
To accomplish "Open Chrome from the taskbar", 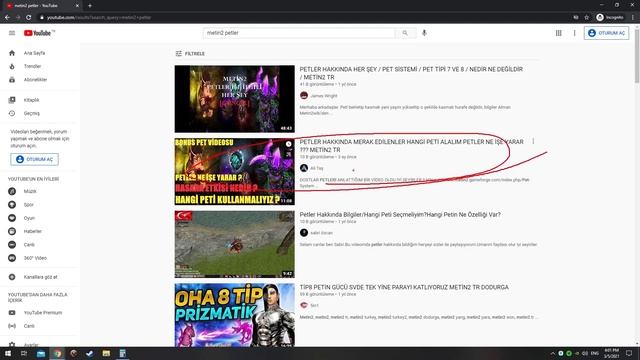I will [57, 353].
